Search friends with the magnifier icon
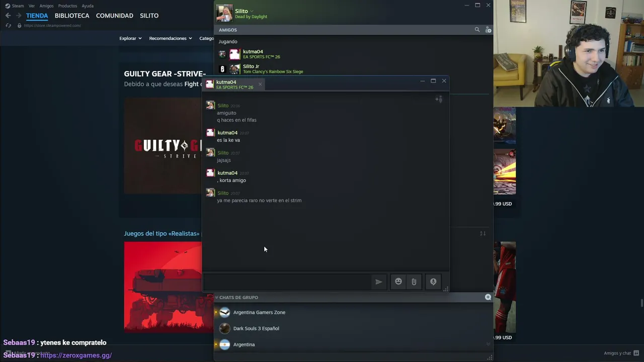 [477, 30]
